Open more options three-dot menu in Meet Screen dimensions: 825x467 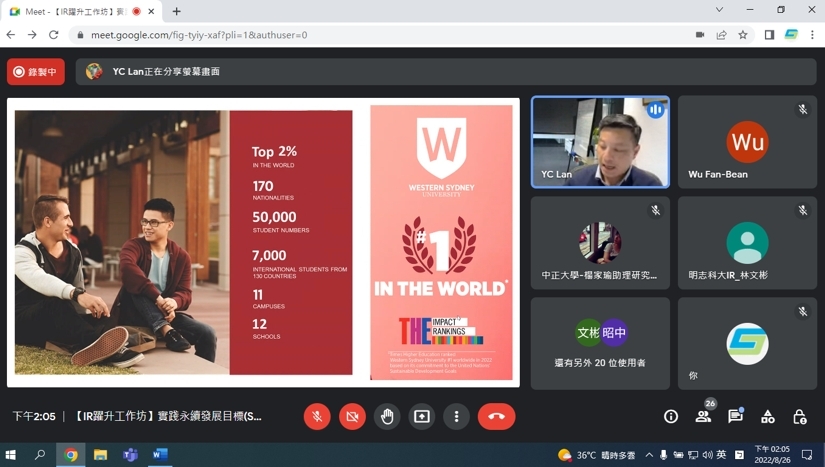click(456, 417)
